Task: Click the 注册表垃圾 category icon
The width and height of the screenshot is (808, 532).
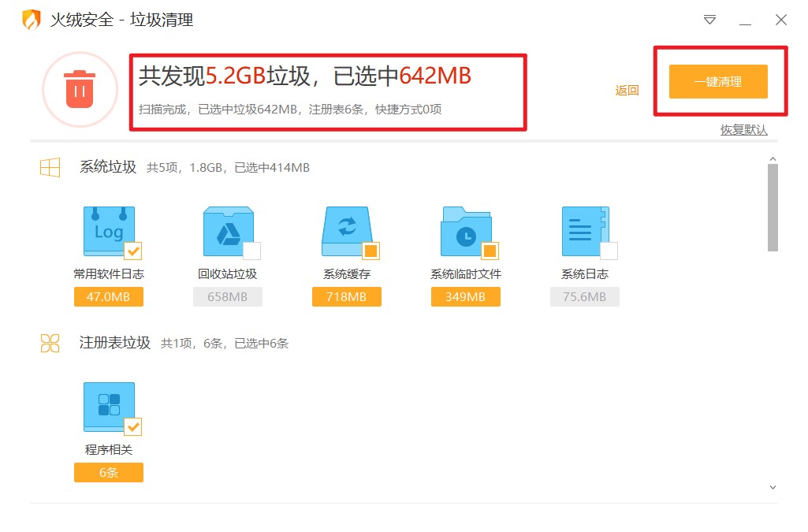Action: [x=50, y=344]
